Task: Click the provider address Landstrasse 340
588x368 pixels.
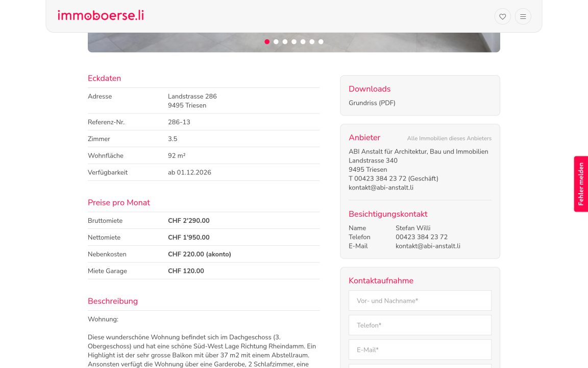Action: (x=373, y=160)
